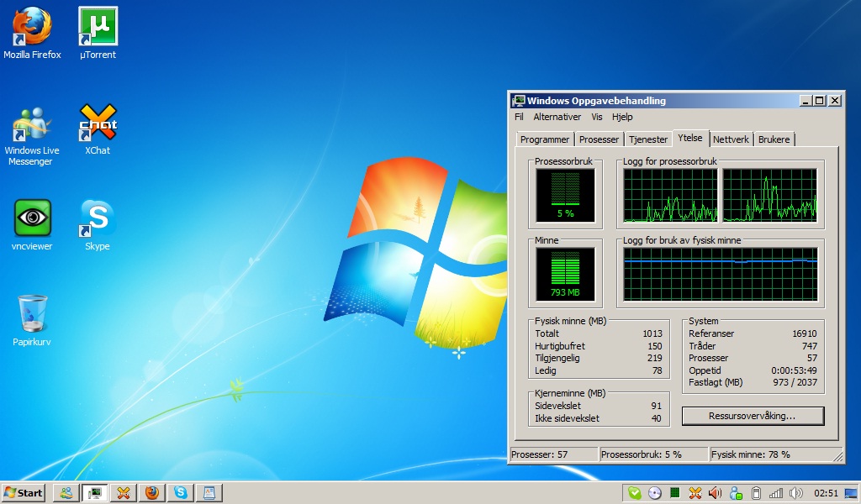Switch to XChat in the taskbar
The image size is (861, 504).
coord(124,492)
